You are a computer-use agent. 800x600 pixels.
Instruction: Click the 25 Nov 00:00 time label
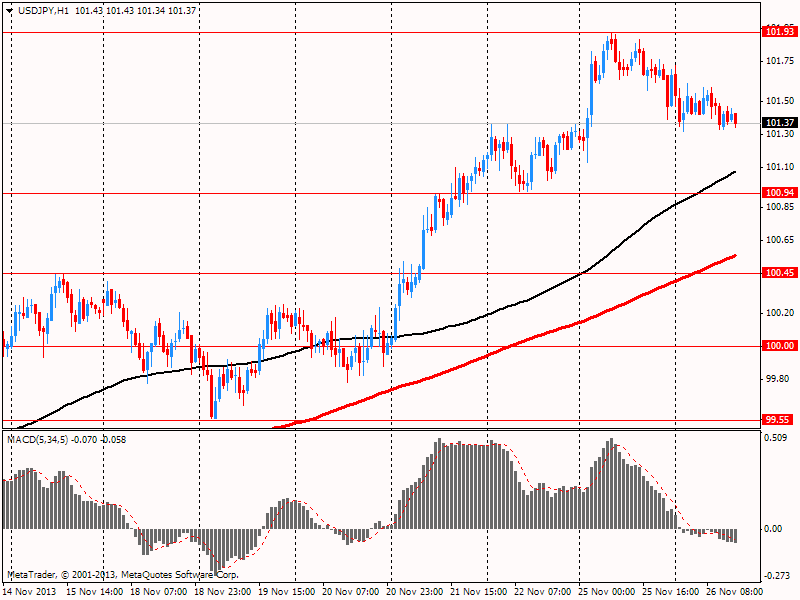click(607, 592)
